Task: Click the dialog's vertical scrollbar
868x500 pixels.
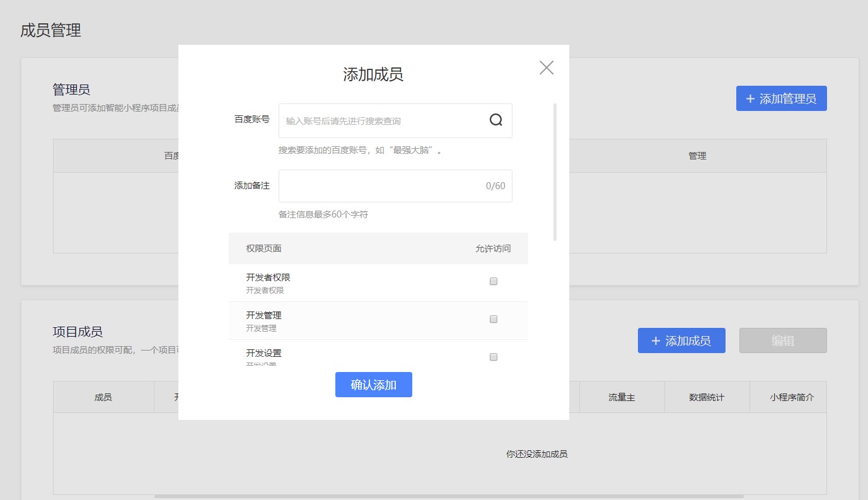Action: click(x=555, y=172)
